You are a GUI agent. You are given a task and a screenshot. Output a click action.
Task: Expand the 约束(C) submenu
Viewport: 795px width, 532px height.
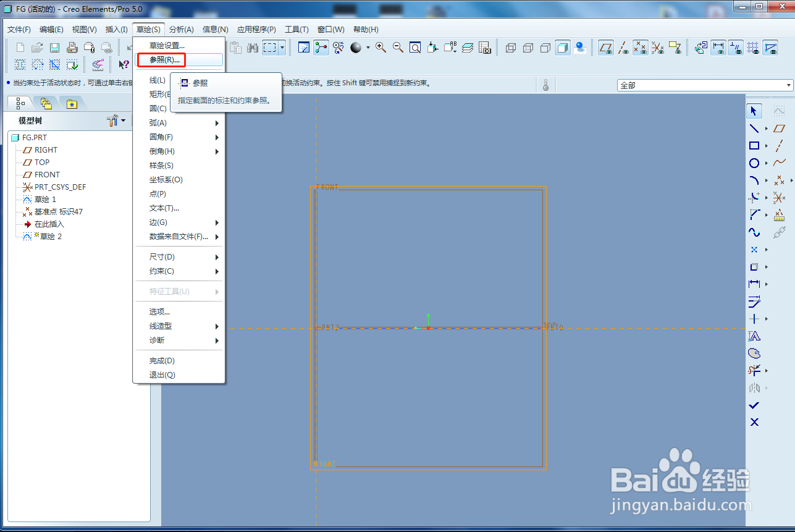179,271
